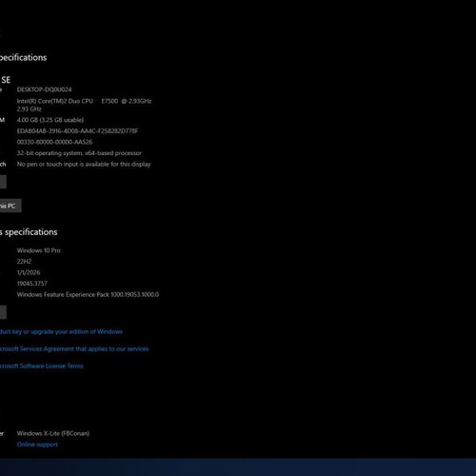Select the Windows Feature Experience Pack text
The image size is (476, 476).
(88, 294)
